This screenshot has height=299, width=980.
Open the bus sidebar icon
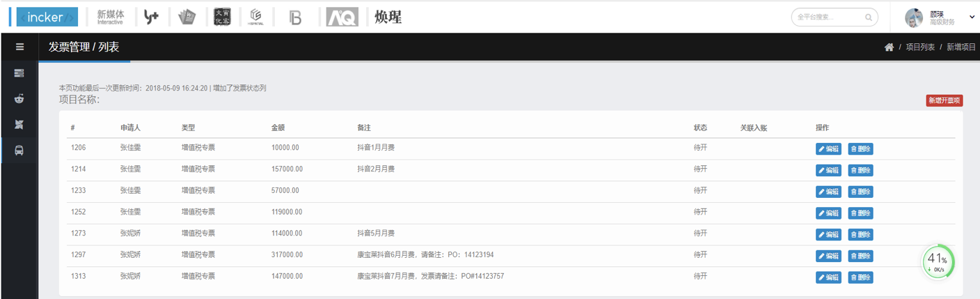point(19,150)
